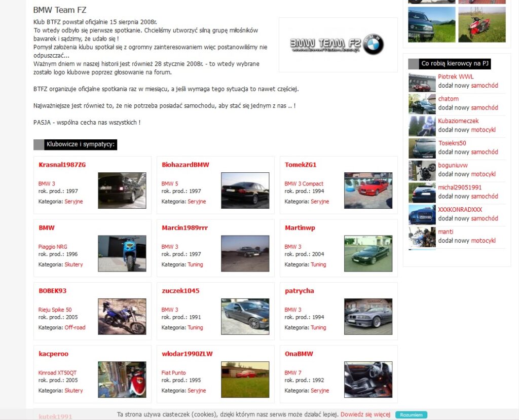The width and height of the screenshot is (519, 420).
Task: Open the BMW 7 model link
Action: click(x=293, y=373)
